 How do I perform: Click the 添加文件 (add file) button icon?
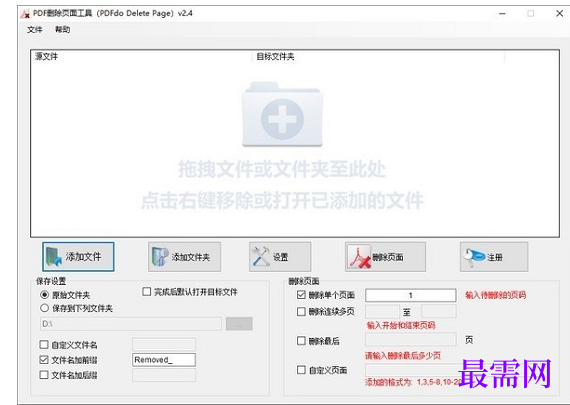(55, 257)
